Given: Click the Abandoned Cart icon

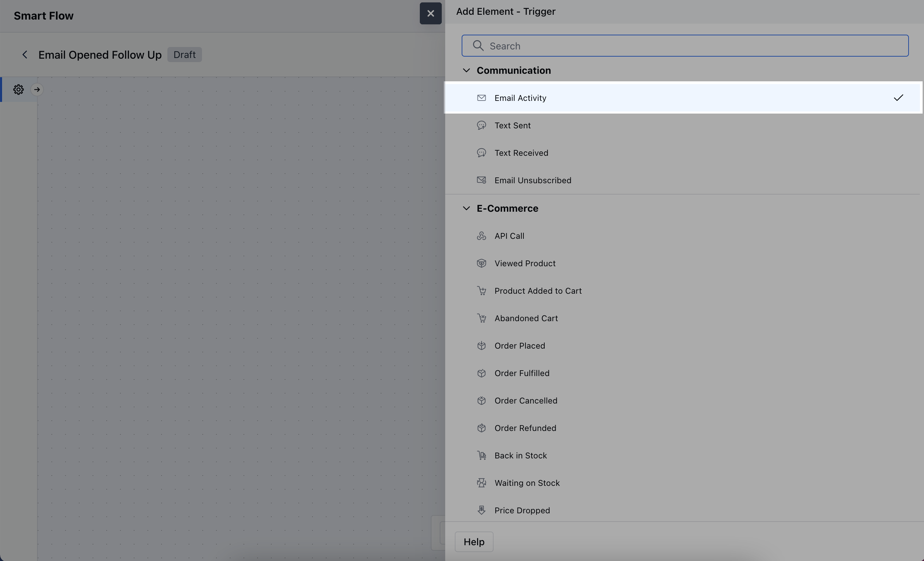Looking at the screenshot, I should [482, 318].
